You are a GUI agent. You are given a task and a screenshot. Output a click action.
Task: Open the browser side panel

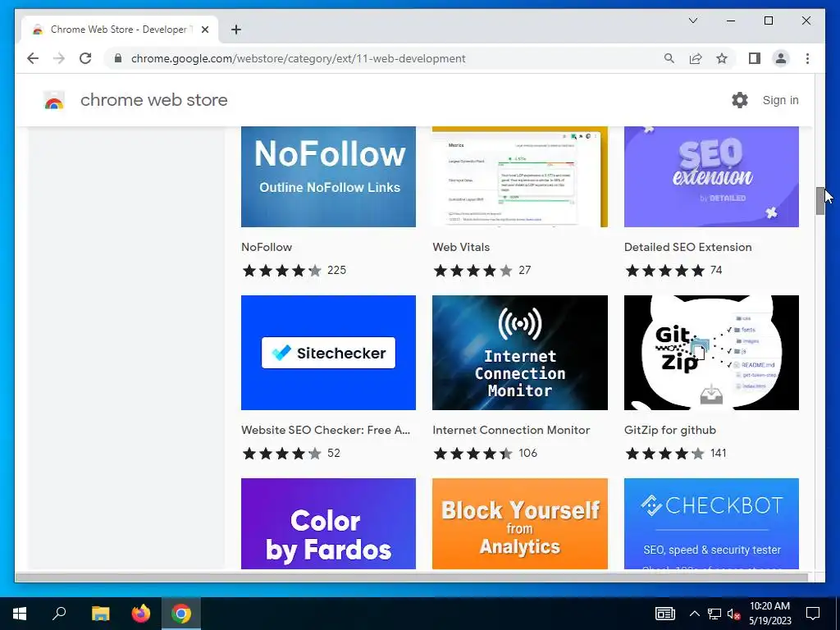pos(755,58)
